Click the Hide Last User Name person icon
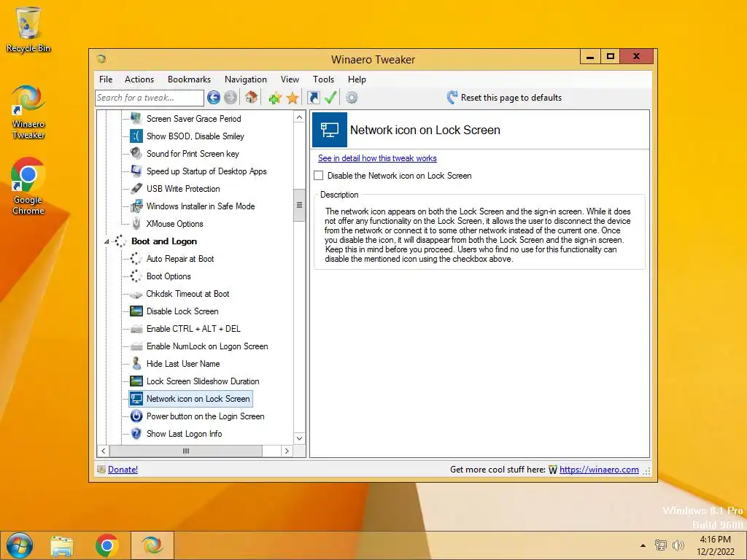This screenshot has height=560, width=747. [x=136, y=363]
